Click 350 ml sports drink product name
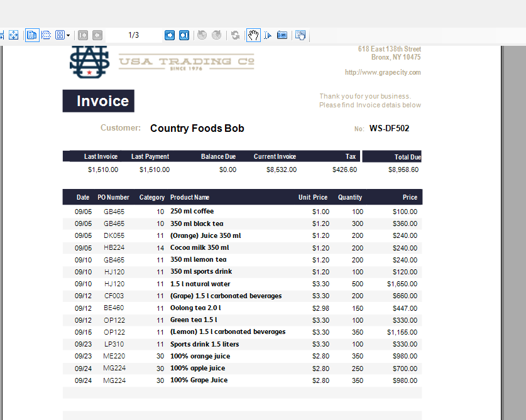 click(201, 271)
